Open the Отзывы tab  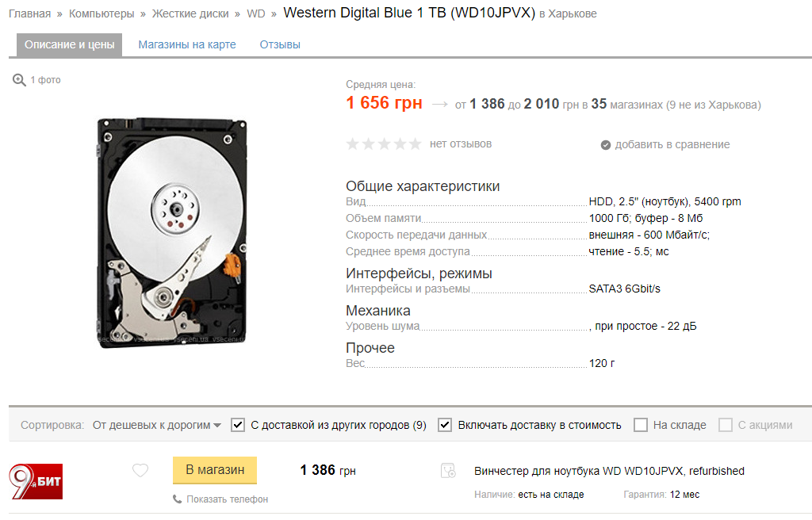click(280, 44)
